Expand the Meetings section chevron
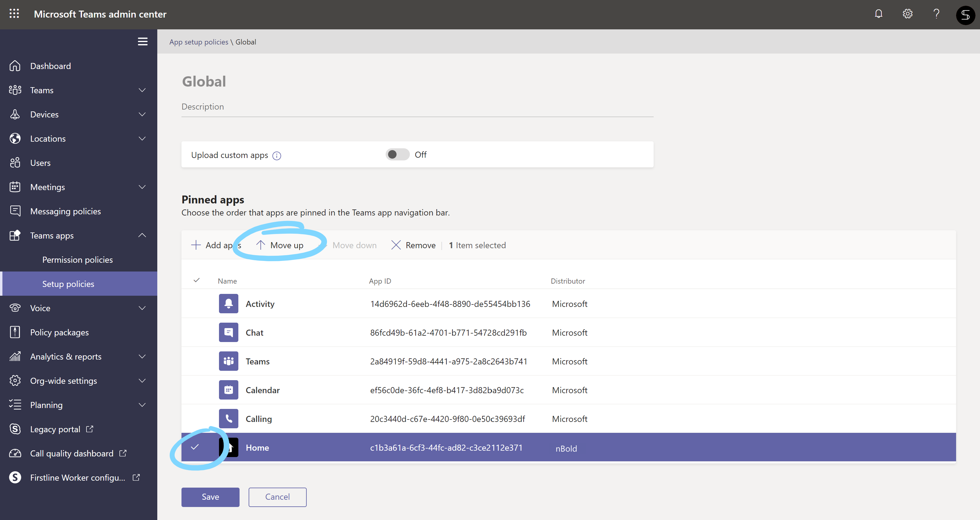 (142, 187)
